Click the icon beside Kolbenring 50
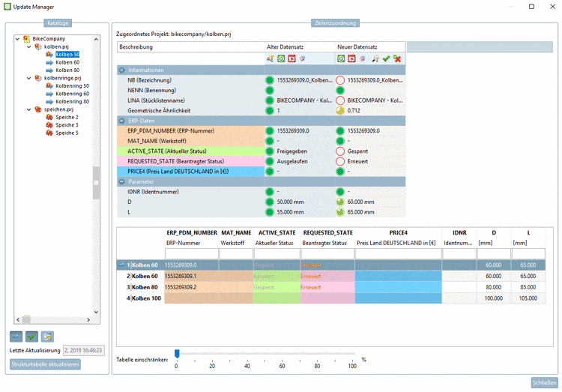Viewport: 562px width, 392px height. [x=49, y=85]
